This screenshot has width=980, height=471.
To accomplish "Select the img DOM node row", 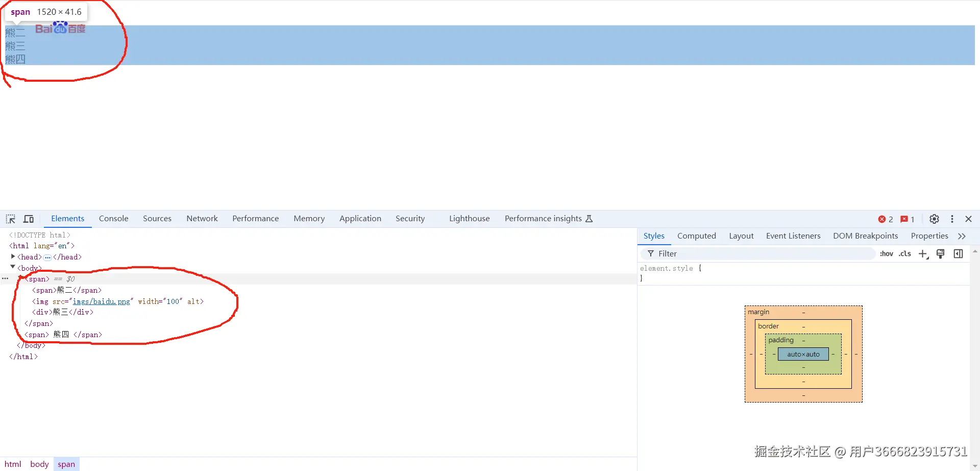I will pos(118,301).
